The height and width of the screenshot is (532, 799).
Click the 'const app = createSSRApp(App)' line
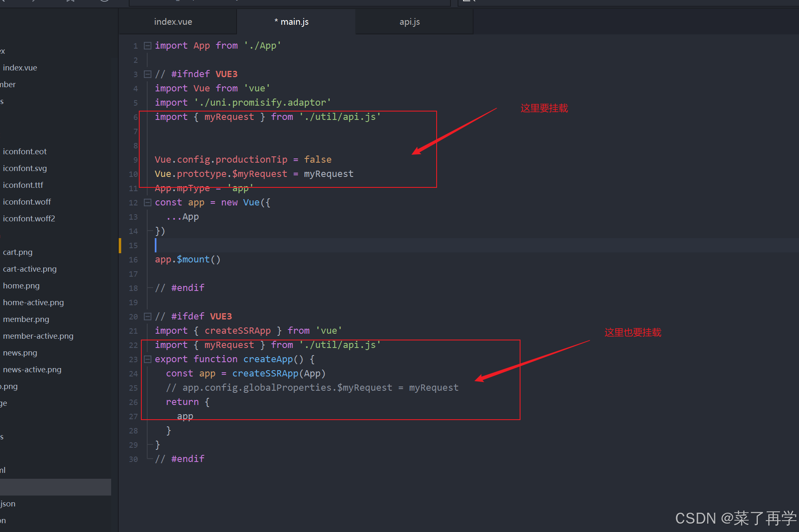pyautogui.click(x=245, y=374)
